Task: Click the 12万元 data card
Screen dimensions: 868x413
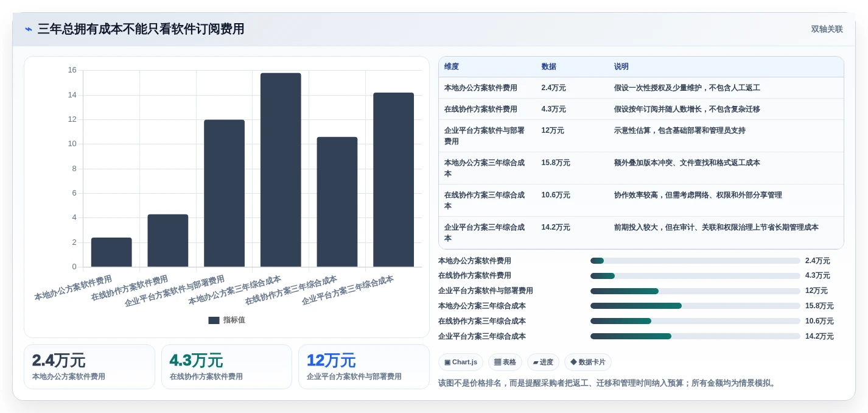Action: coord(364,367)
